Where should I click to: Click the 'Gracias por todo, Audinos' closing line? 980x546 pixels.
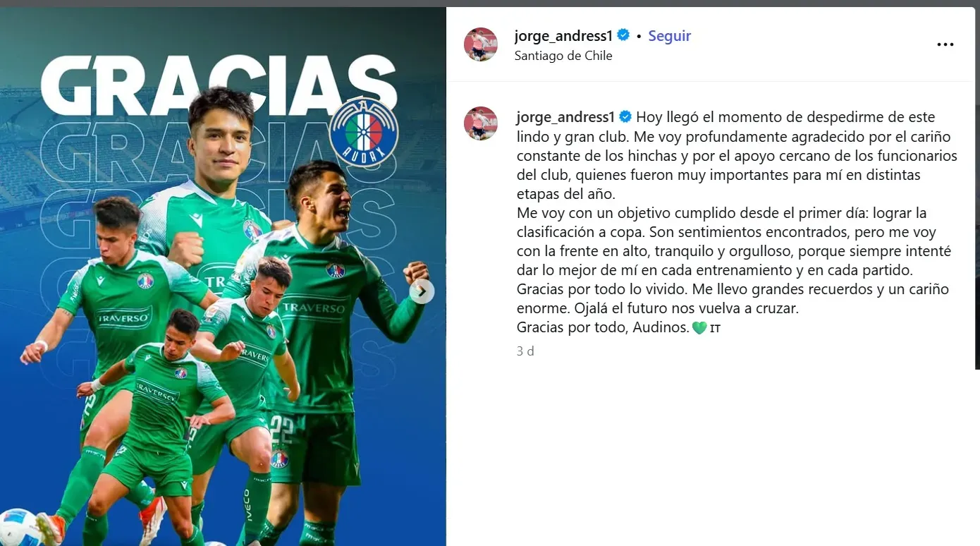pyautogui.click(x=603, y=327)
